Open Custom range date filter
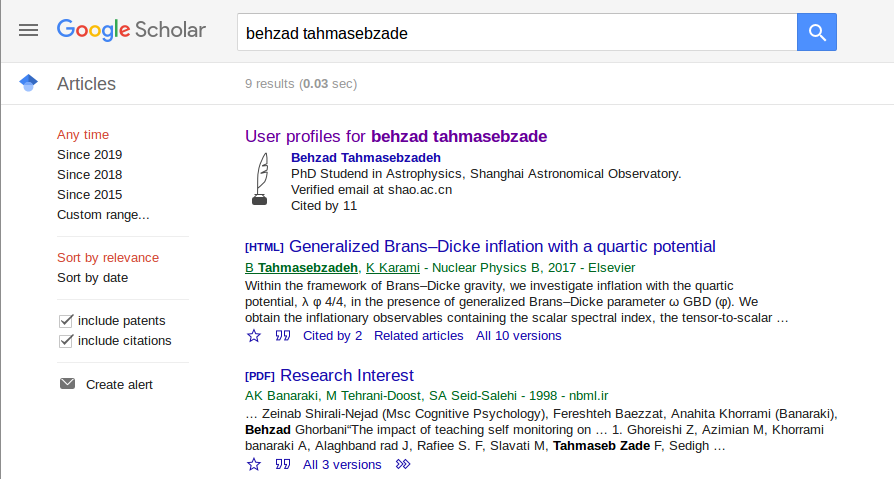Screen dimensions: 894x479 103,215
